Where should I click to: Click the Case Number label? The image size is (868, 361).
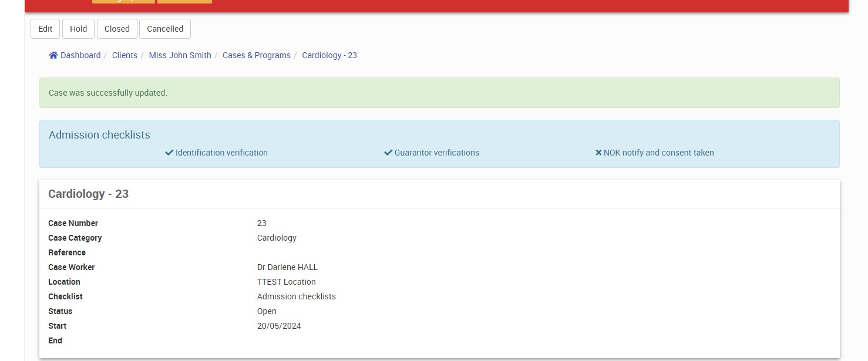point(73,223)
